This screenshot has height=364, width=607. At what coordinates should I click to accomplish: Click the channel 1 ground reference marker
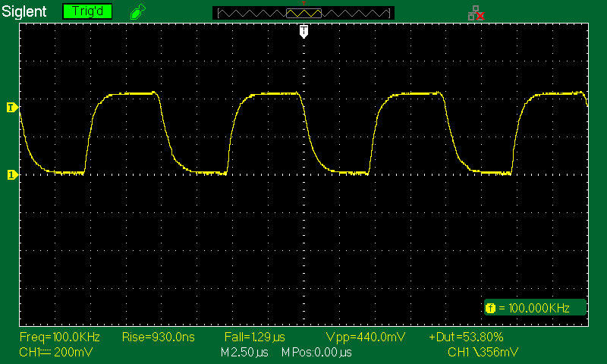(12, 175)
